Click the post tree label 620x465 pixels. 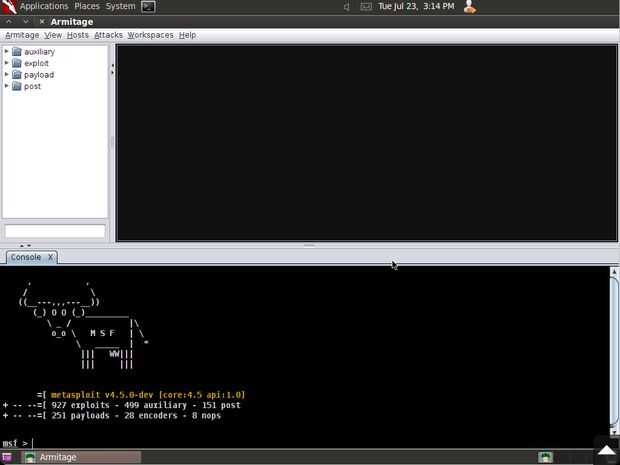[32, 86]
